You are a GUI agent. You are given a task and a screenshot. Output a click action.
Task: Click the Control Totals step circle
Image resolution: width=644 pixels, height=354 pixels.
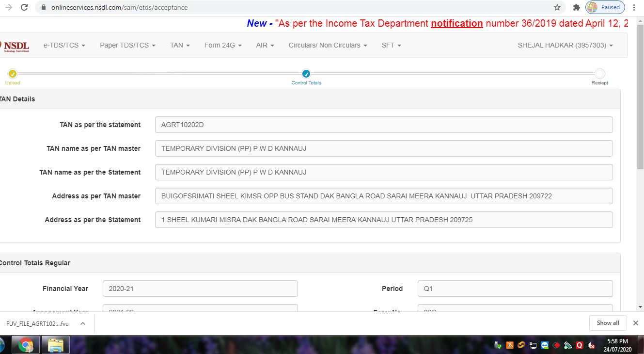point(306,74)
